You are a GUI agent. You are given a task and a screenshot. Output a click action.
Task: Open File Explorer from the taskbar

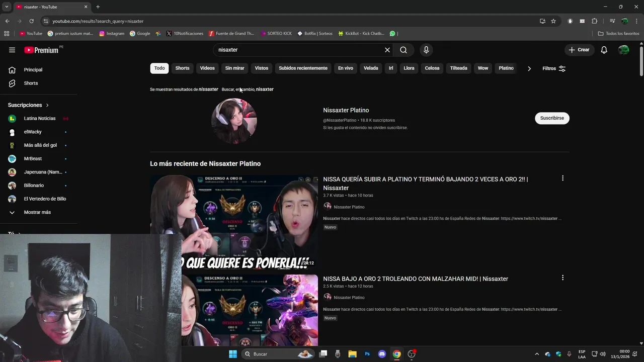(353, 354)
